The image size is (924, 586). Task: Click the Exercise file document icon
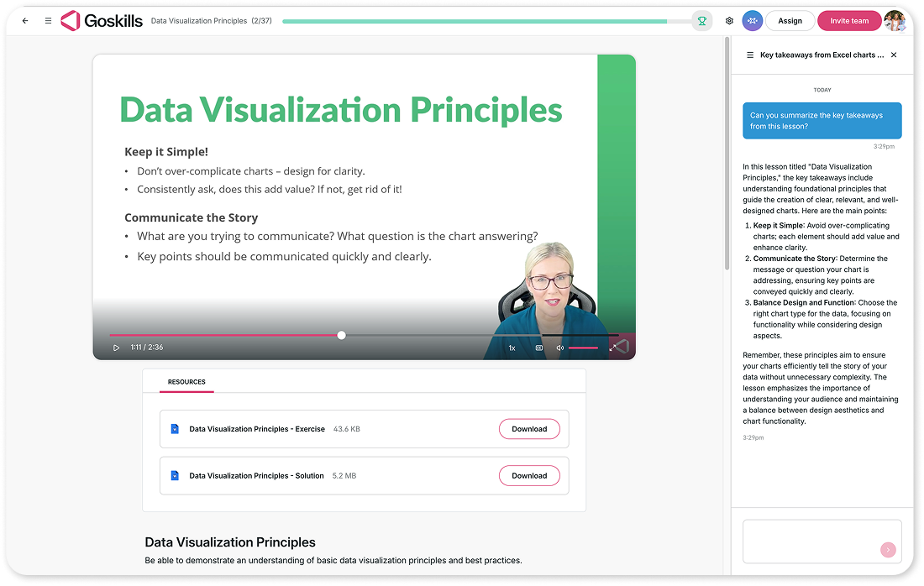(175, 429)
